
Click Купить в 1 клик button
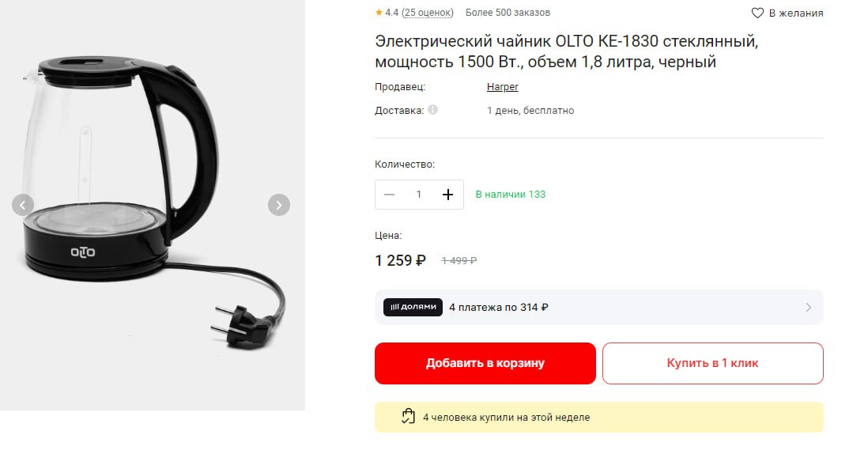pyautogui.click(x=713, y=363)
